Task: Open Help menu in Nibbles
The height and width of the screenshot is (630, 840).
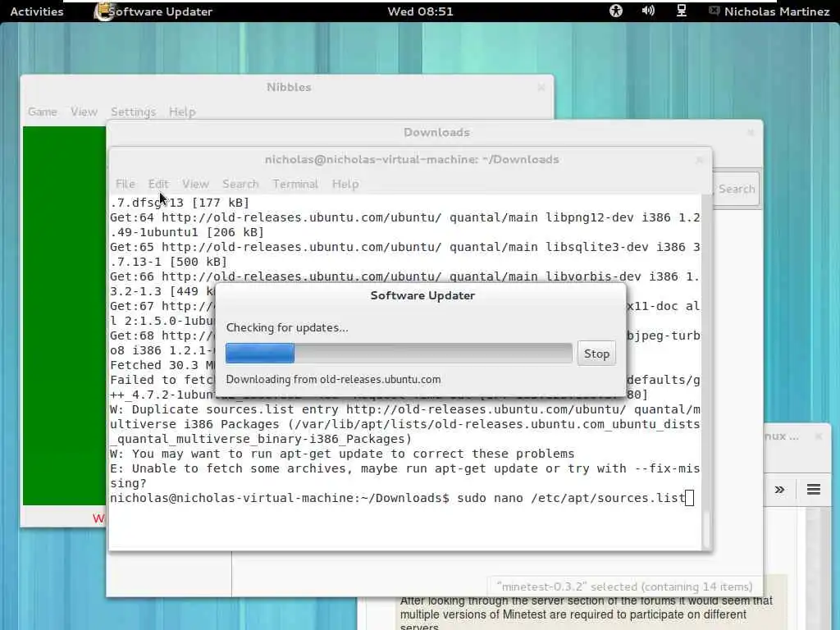Action: (x=182, y=112)
